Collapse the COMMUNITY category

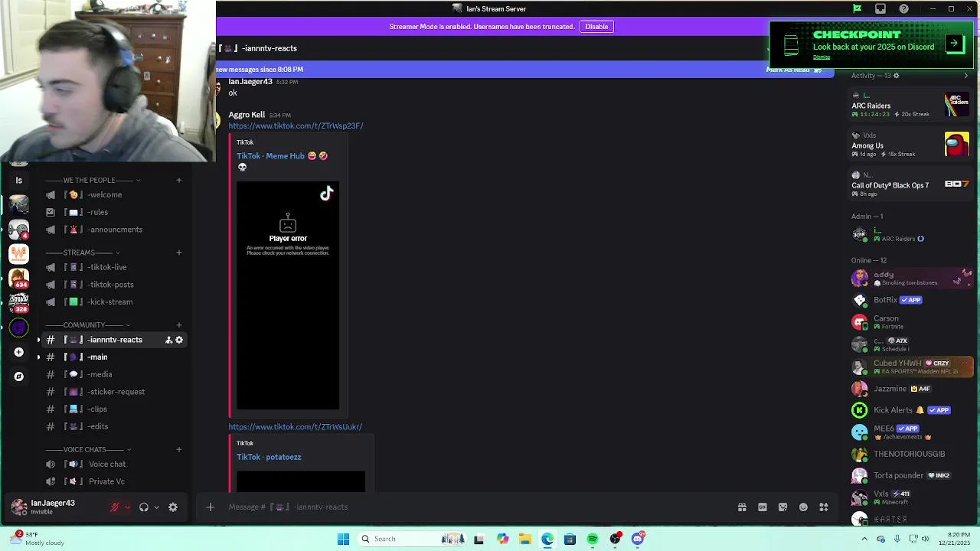(88, 325)
